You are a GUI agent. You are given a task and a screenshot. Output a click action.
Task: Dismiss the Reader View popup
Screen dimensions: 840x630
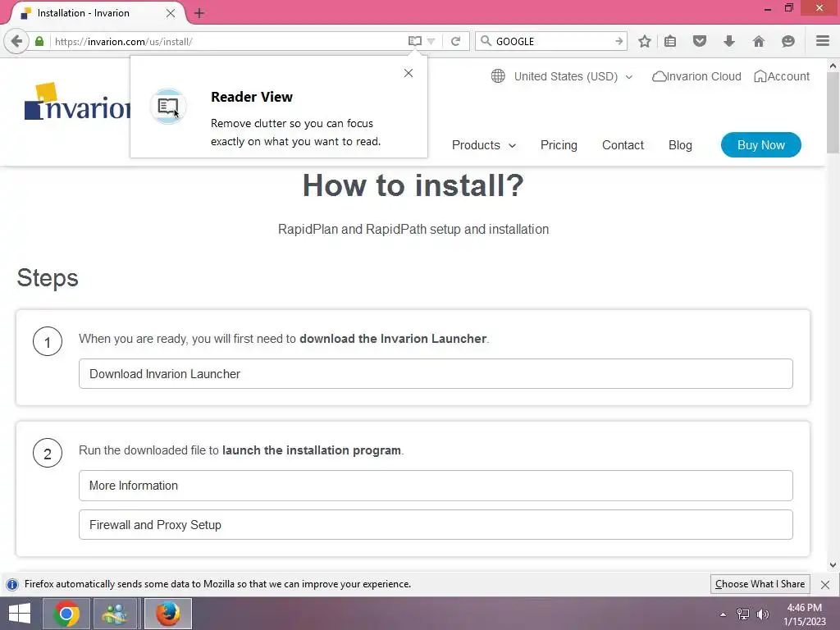point(409,73)
